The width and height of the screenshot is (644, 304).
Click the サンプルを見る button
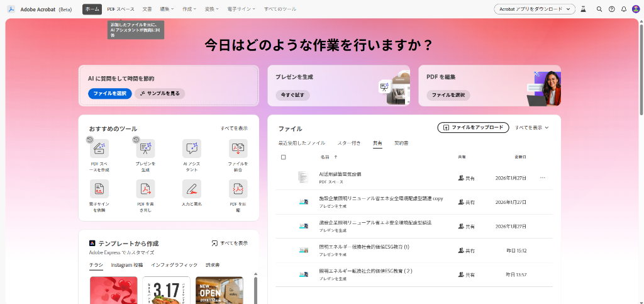pyautogui.click(x=160, y=94)
